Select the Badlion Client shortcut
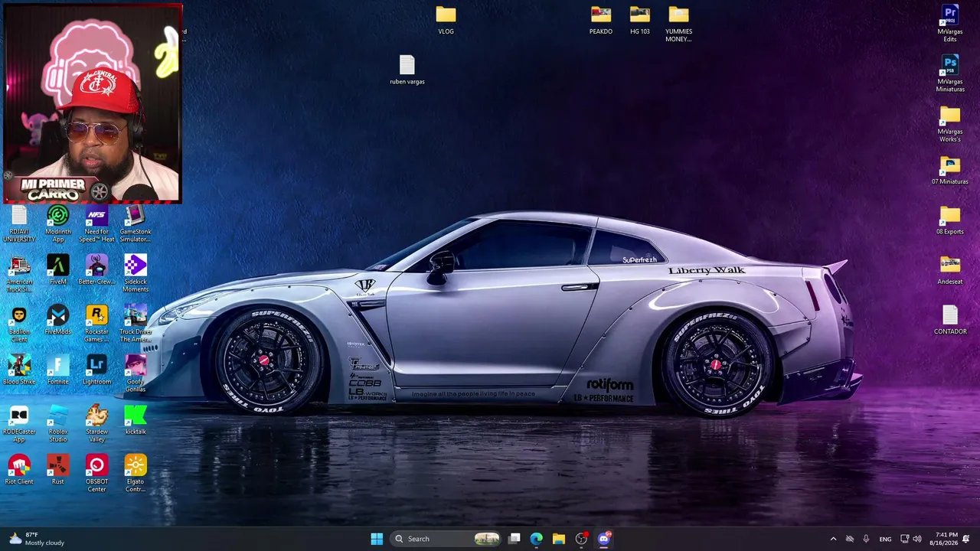The width and height of the screenshot is (980, 551). (x=19, y=324)
